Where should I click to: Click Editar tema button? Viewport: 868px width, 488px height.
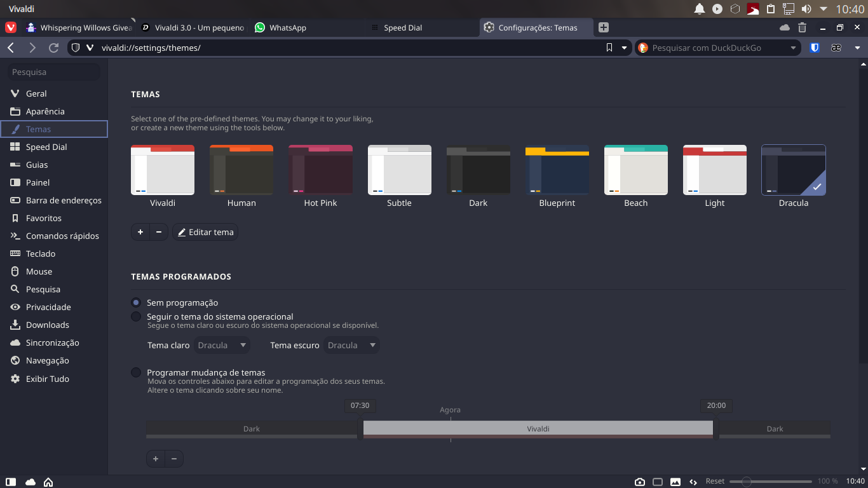pyautogui.click(x=205, y=232)
